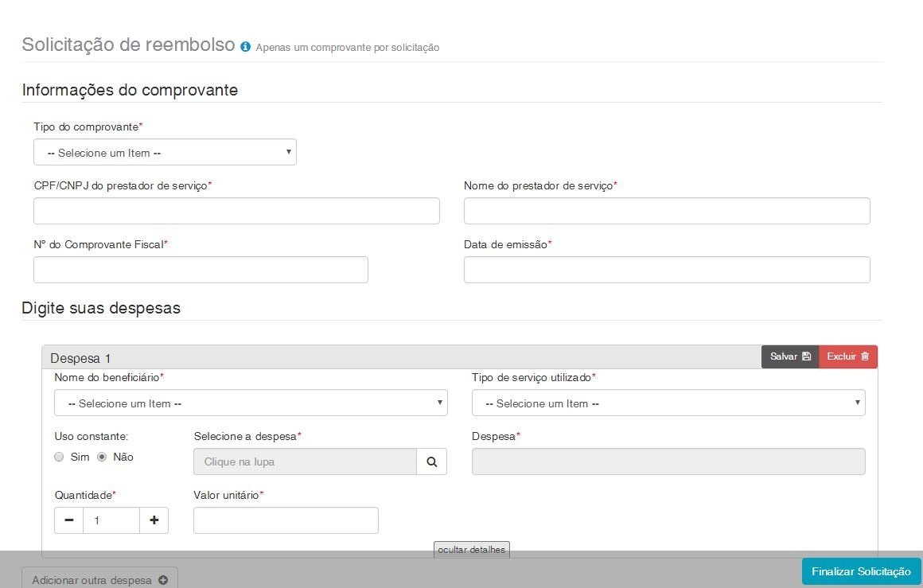923x588 pixels.
Task: Expand the Tipo de serviço utilizado dropdown
Action: 668,403
